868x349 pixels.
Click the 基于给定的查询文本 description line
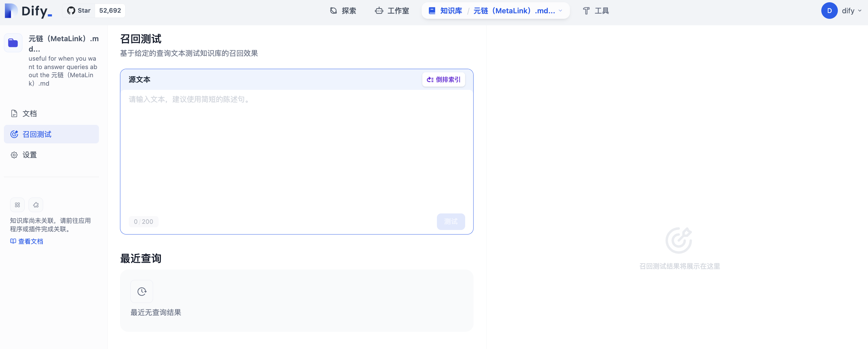pyautogui.click(x=189, y=53)
